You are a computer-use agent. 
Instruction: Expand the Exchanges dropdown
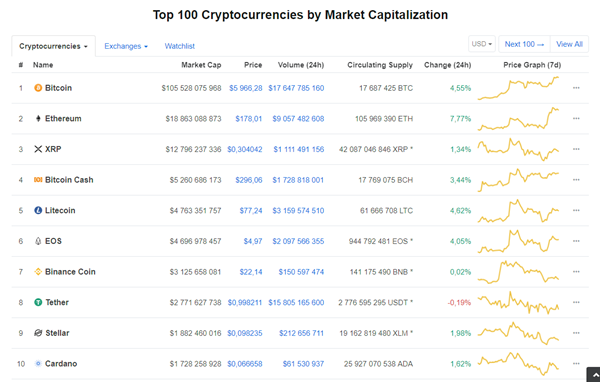point(126,46)
